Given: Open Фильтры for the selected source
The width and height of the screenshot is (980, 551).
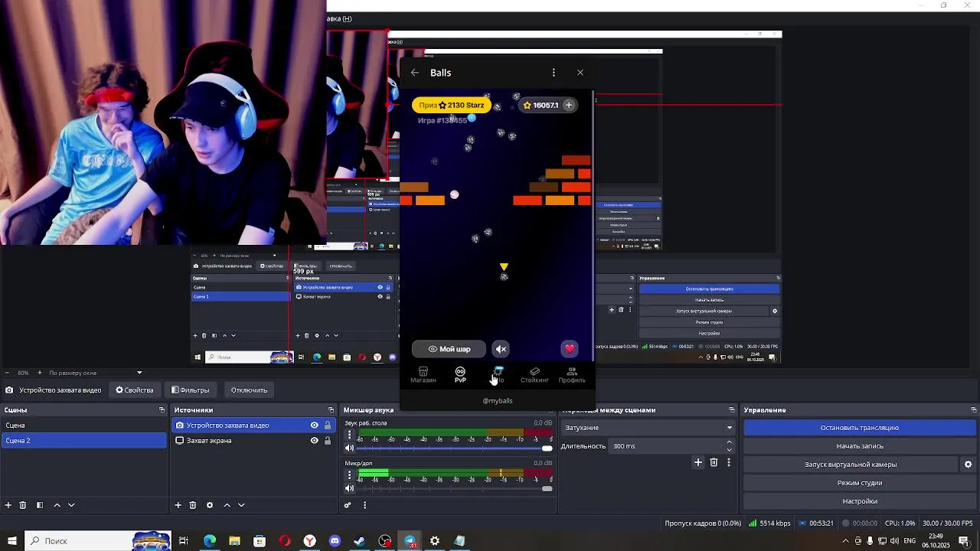Looking at the screenshot, I should click(x=190, y=390).
